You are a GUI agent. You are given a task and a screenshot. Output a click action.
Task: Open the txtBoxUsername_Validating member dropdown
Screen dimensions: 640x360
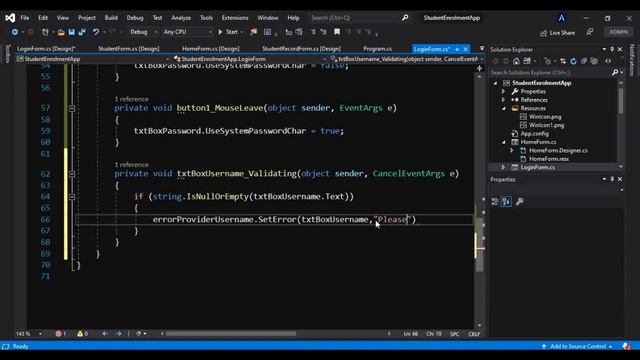tap(407, 59)
